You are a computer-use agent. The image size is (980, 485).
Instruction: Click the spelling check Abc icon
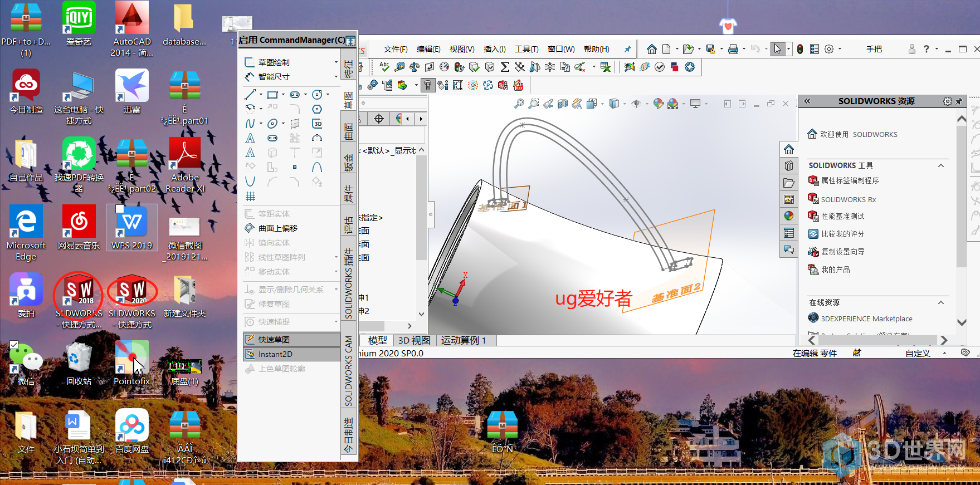tap(384, 67)
